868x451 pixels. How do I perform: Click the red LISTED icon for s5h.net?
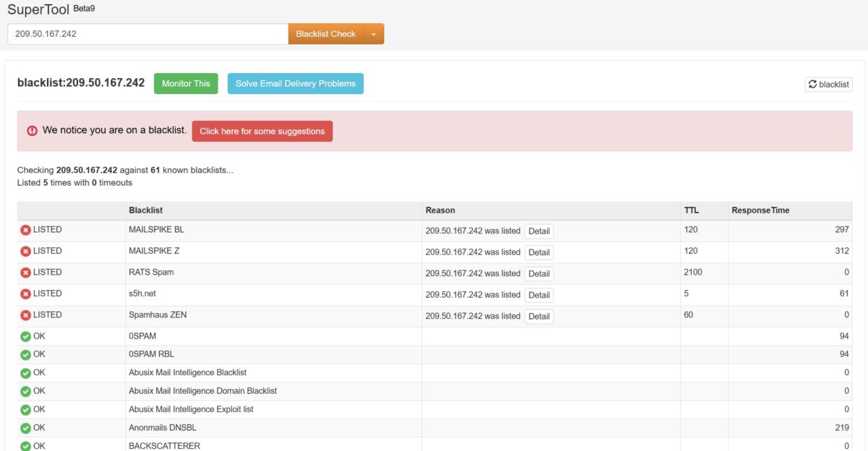(x=25, y=294)
